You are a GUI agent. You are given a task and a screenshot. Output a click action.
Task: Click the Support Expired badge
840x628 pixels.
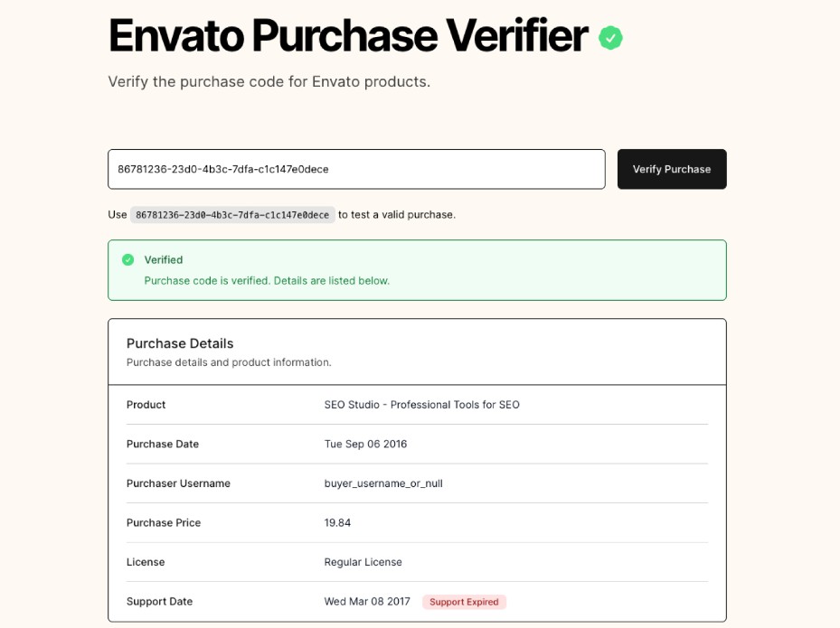click(x=464, y=602)
